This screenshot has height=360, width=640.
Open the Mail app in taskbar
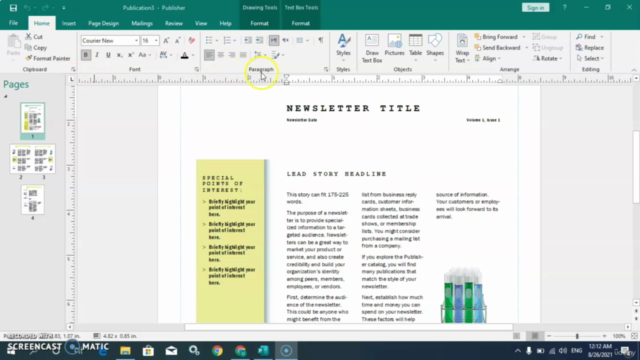[x=171, y=351]
